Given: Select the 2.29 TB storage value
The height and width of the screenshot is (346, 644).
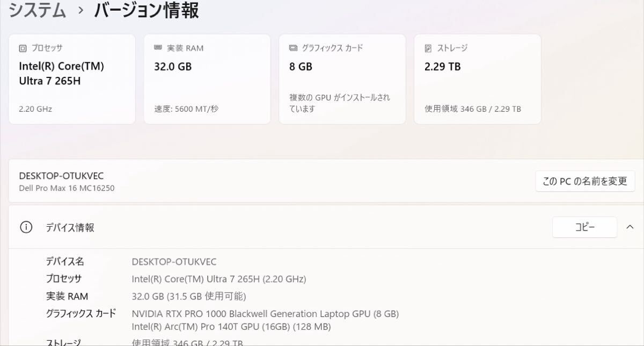Looking at the screenshot, I should point(443,67).
